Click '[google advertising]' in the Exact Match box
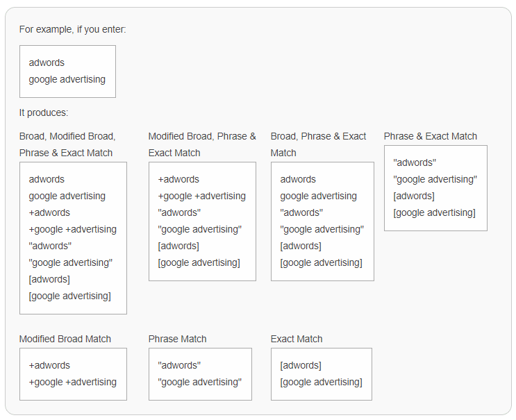Screen dimensions: 516x420 [321, 383]
